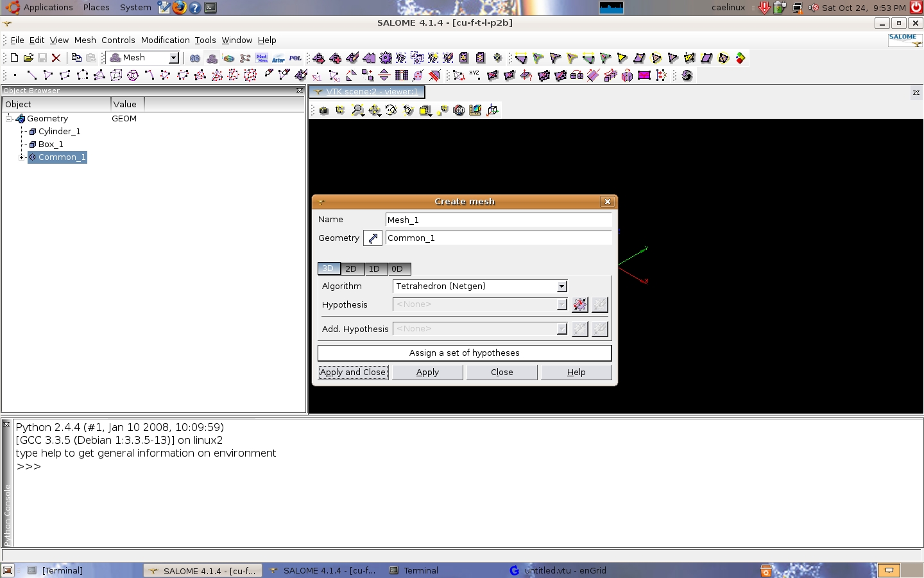Open the Add. Hypothesis dropdown
The image size is (924, 578).
click(x=561, y=329)
